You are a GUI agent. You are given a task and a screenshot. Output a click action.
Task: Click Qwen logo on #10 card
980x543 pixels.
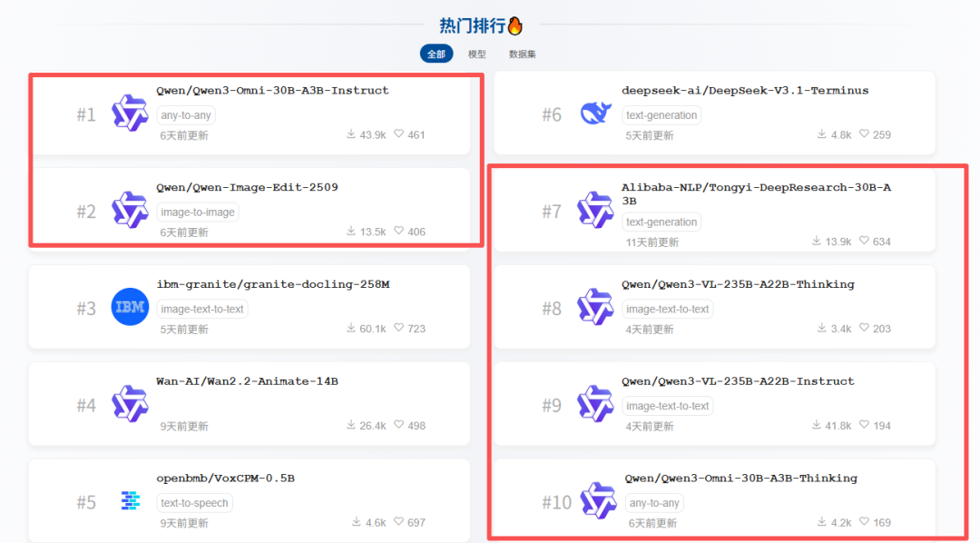click(x=598, y=501)
